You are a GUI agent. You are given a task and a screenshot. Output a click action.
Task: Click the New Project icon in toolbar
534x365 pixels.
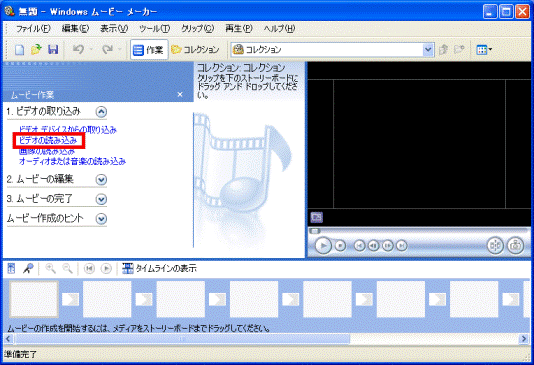click(x=19, y=50)
